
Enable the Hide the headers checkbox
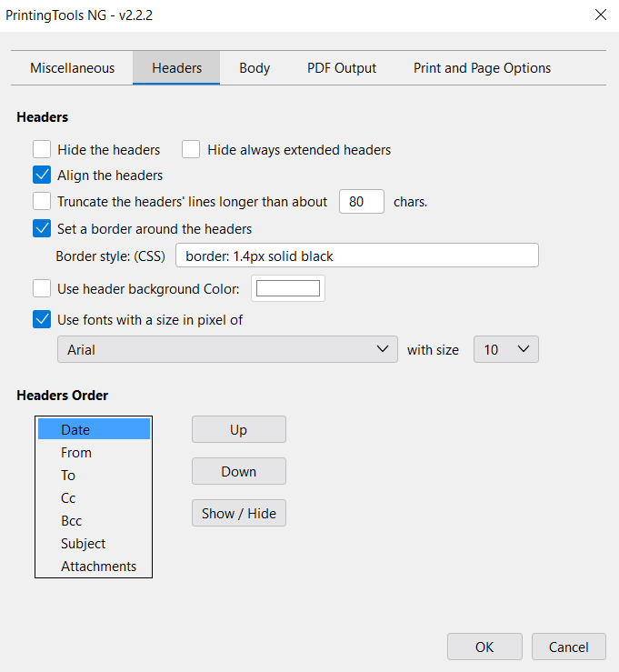pos(42,149)
